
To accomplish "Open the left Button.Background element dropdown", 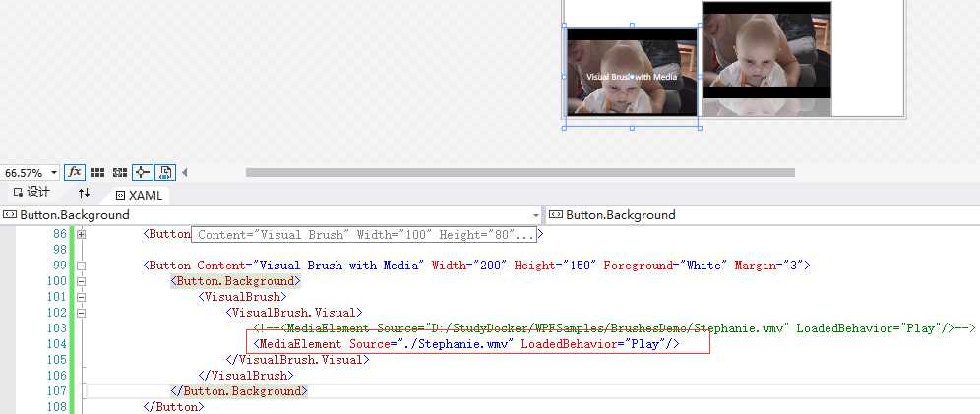I will click(x=271, y=214).
